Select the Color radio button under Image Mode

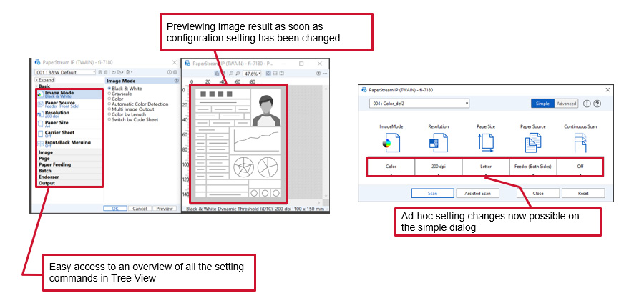(109, 99)
